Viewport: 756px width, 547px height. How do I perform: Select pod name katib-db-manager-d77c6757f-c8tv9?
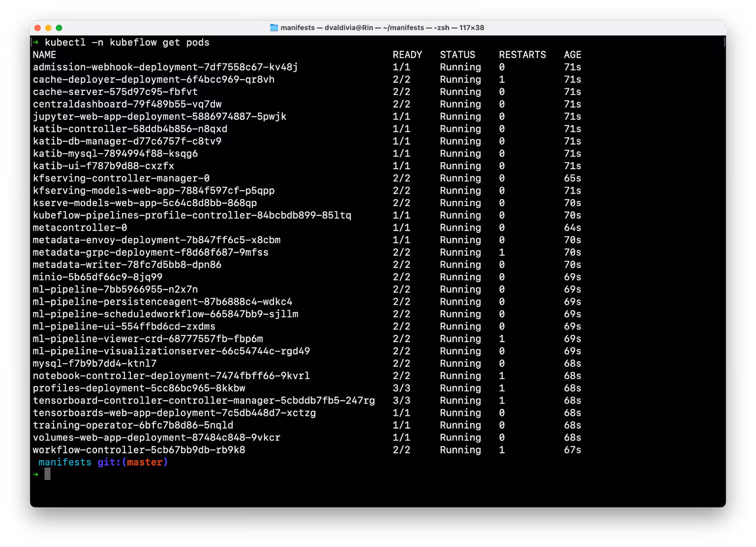pyautogui.click(x=127, y=141)
